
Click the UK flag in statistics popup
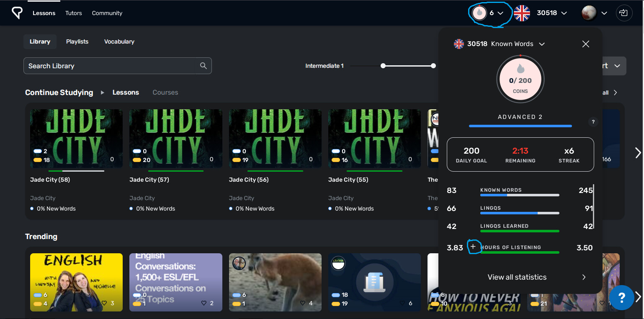[459, 44]
